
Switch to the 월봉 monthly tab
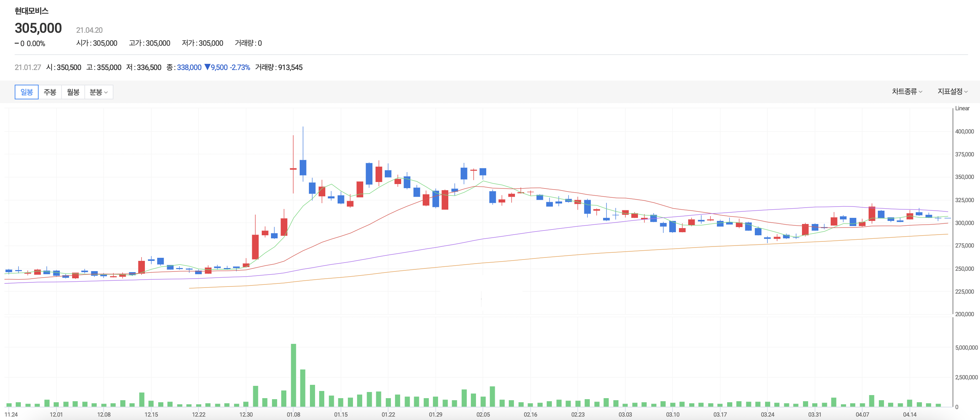coord(73,92)
